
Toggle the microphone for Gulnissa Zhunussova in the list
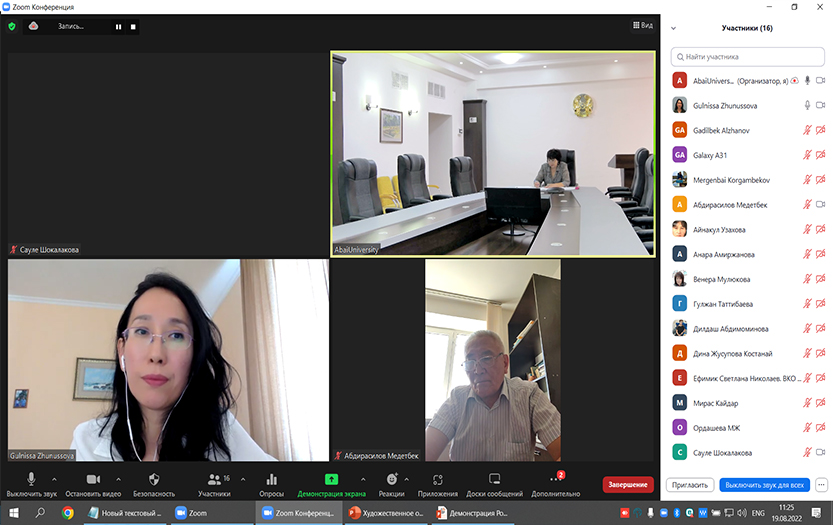tap(806, 105)
